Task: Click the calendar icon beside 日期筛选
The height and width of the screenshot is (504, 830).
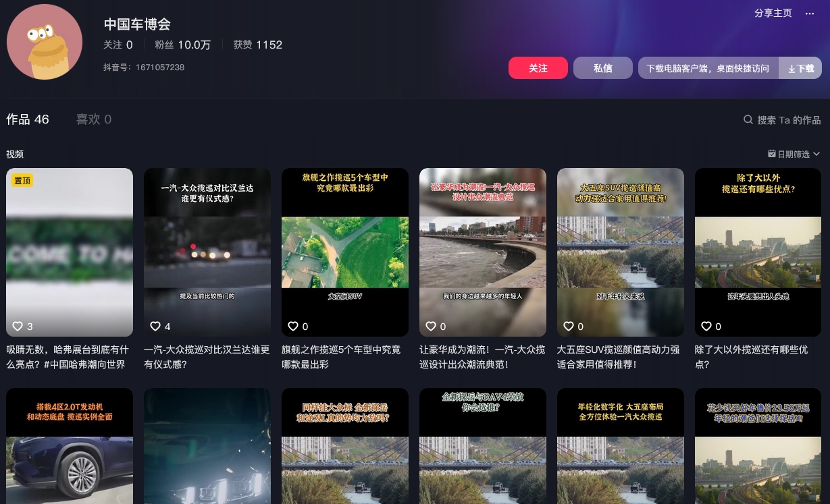Action: pyautogui.click(x=772, y=154)
